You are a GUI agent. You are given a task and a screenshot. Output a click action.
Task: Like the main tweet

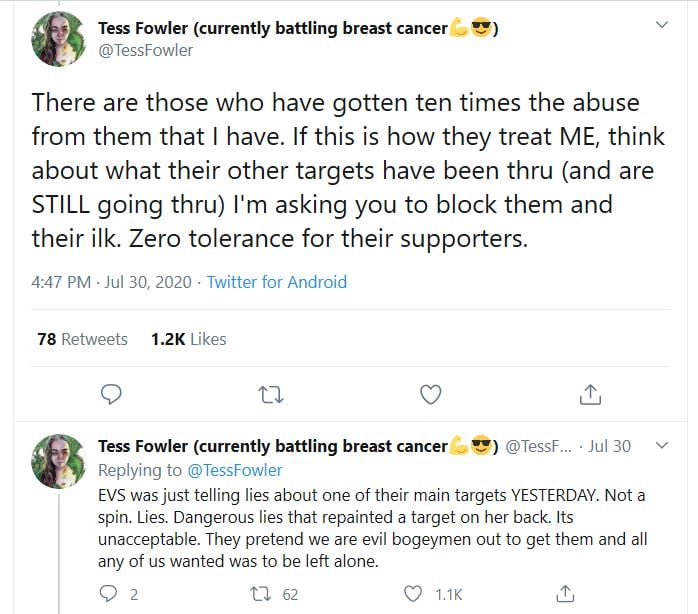(x=430, y=395)
